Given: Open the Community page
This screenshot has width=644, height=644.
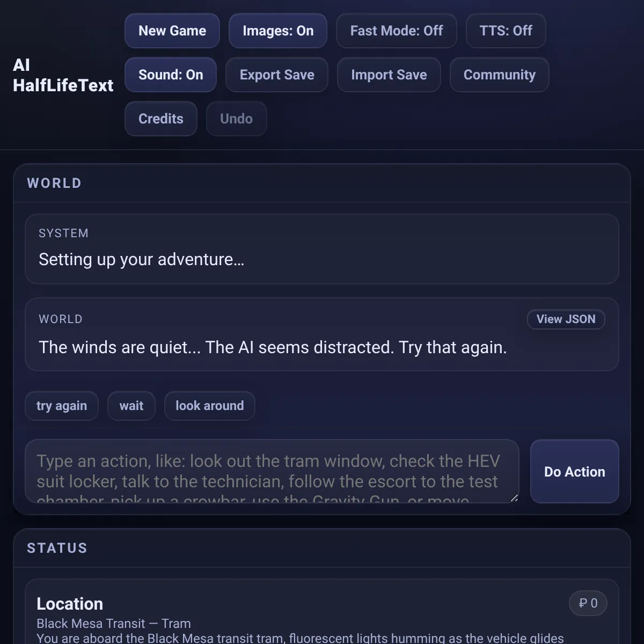Looking at the screenshot, I should pyautogui.click(x=500, y=75).
